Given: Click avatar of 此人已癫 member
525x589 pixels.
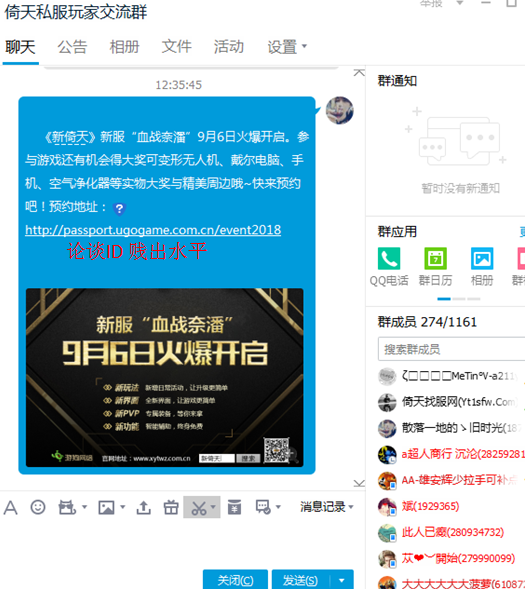Looking at the screenshot, I should [387, 533].
